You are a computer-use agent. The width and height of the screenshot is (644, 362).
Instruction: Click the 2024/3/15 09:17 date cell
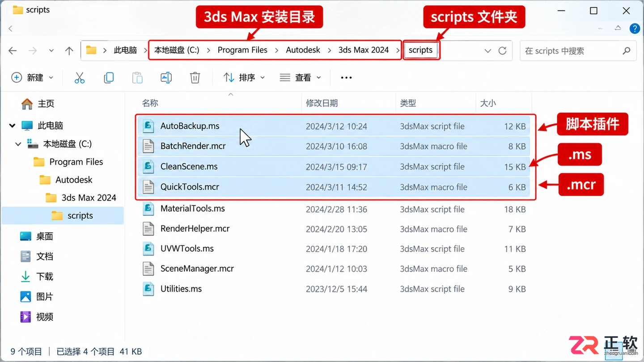point(336,167)
